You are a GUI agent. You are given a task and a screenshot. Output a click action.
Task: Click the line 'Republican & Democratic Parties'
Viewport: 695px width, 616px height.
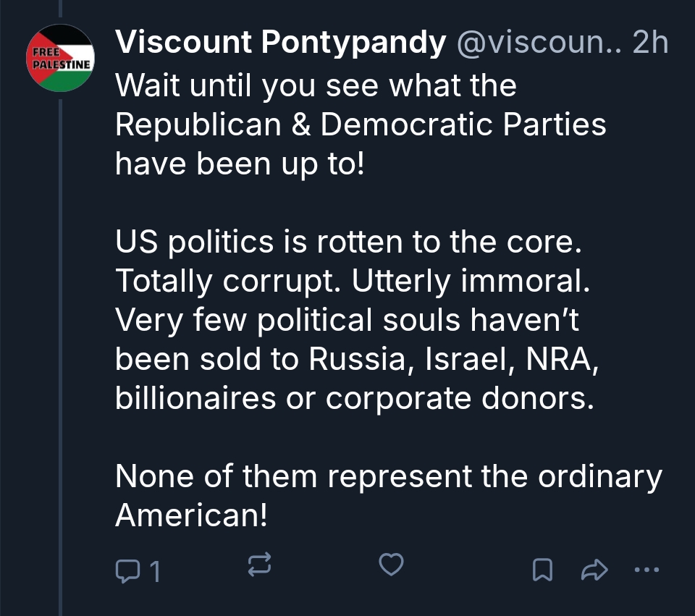pyautogui.click(x=361, y=125)
